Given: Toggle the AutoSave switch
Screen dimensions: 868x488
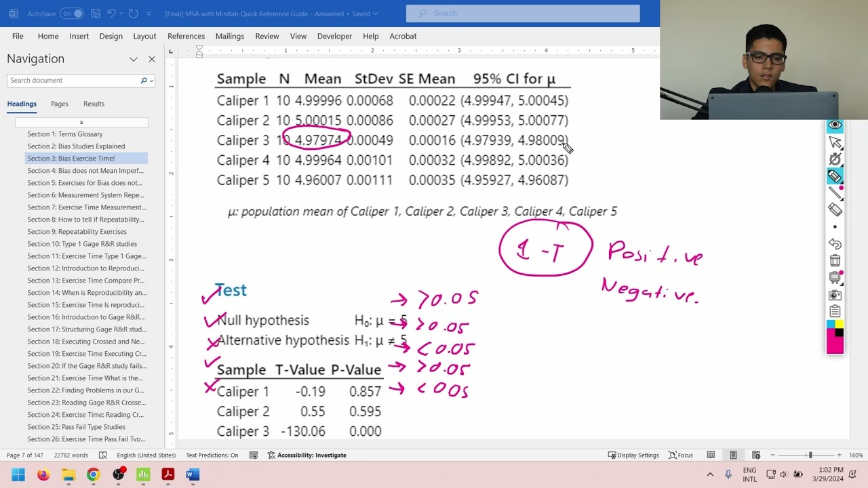Looking at the screenshot, I should [x=72, y=13].
